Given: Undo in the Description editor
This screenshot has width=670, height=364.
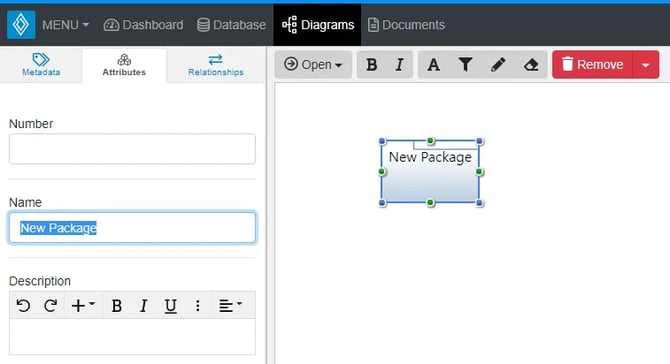Looking at the screenshot, I should 23,305.
